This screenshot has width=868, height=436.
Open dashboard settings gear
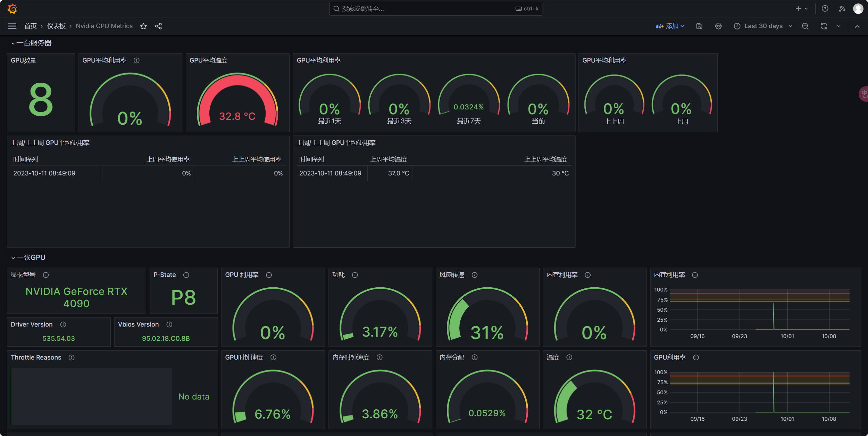pyautogui.click(x=718, y=26)
